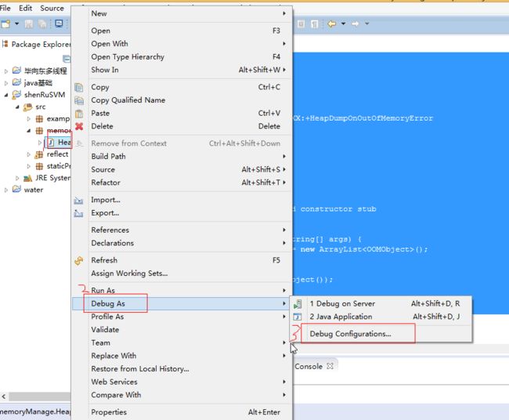Viewport: 509px width, 420px height.
Task: Close the Console view tab
Action: pos(330,366)
